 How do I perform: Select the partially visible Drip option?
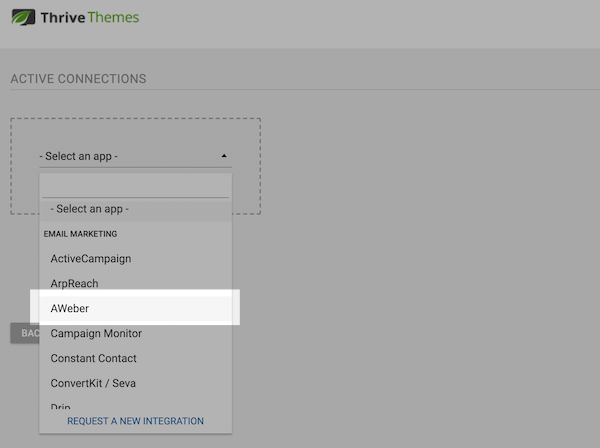[63, 405]
